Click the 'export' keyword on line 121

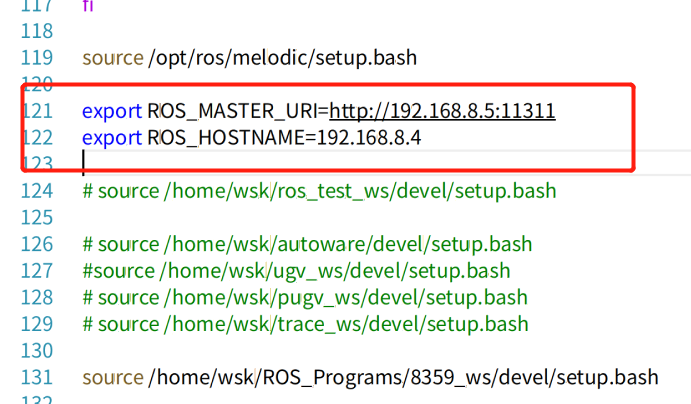pyautogui.click(x=112, y=112)
